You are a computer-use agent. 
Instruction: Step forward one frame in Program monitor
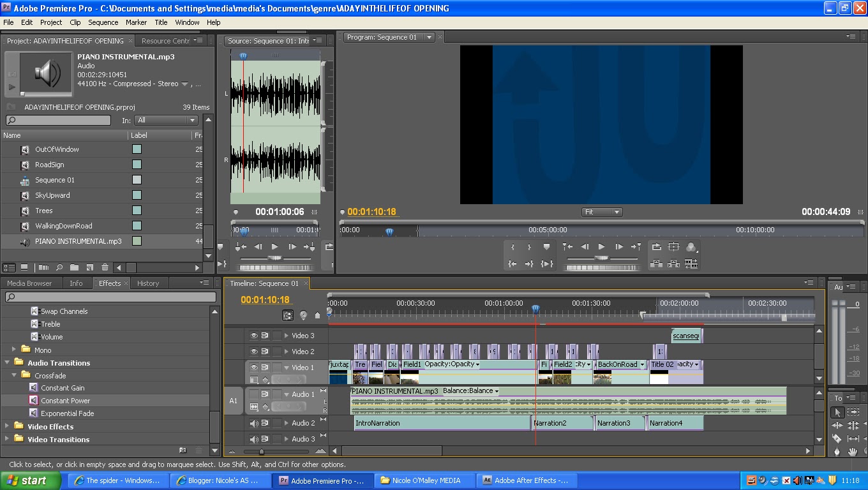tap(618, 247)
